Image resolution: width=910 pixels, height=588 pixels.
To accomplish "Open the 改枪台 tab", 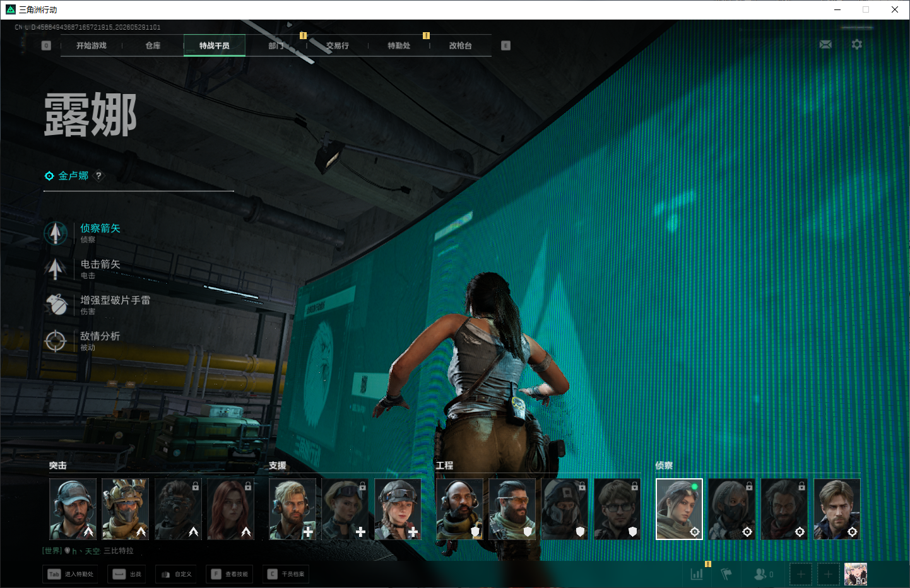I will [460, 45].
